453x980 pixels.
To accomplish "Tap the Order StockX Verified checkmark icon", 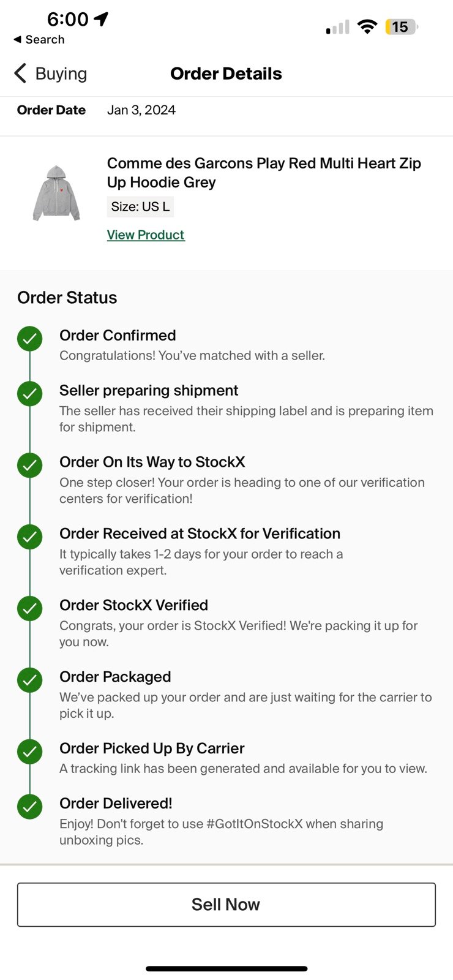I will (29, 608).
